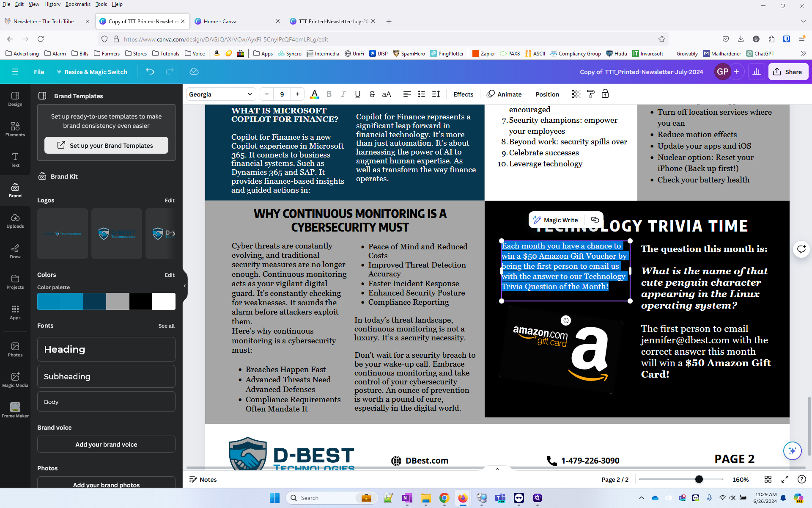Open Firefox History menu

pos(52,4)
